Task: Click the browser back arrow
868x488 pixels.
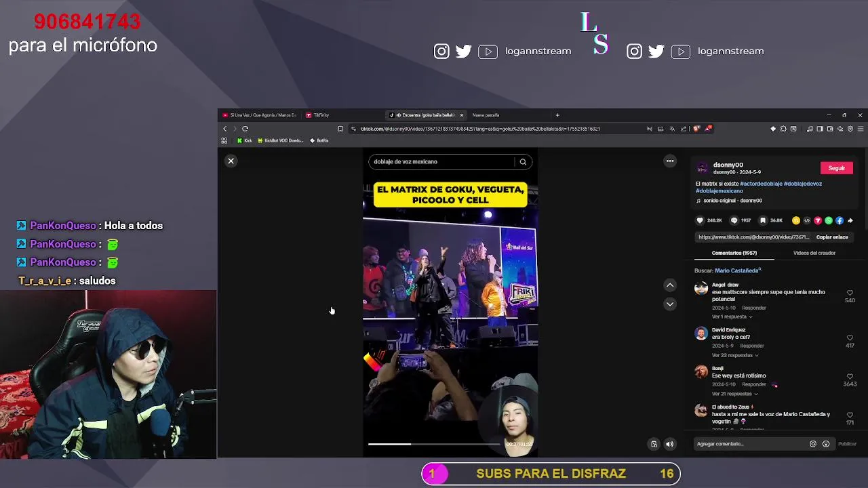Action: pyautogui.click(x=225, y=129)
